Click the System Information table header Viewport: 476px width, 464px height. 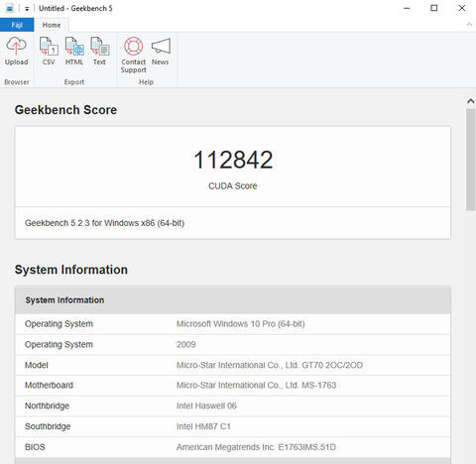[x=233, y=300]
